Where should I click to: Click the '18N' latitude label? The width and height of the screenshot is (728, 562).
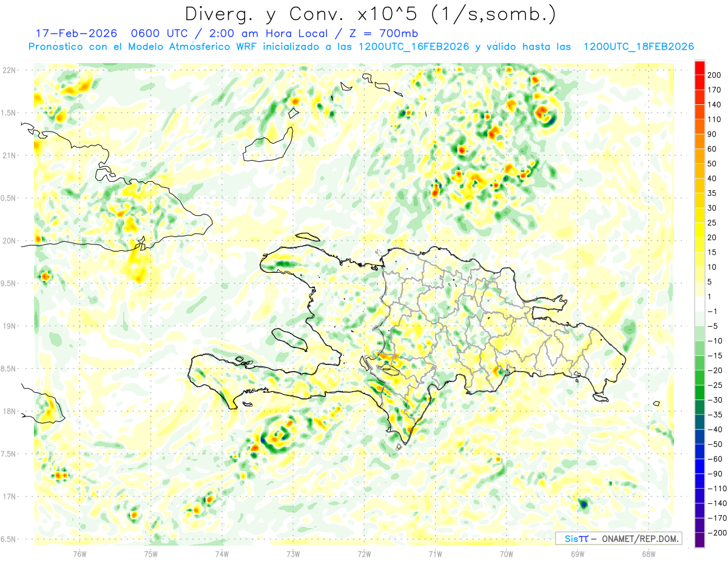9,411
